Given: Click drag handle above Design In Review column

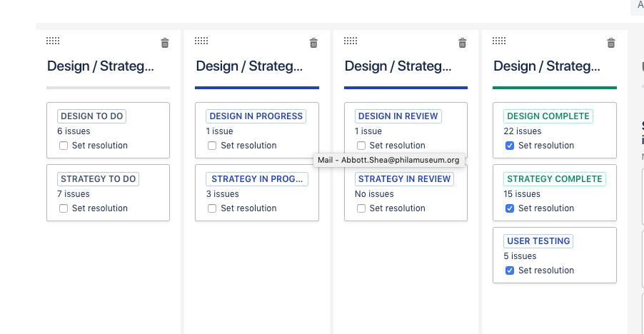Looking at the screenshot, I should coord(351,41).
